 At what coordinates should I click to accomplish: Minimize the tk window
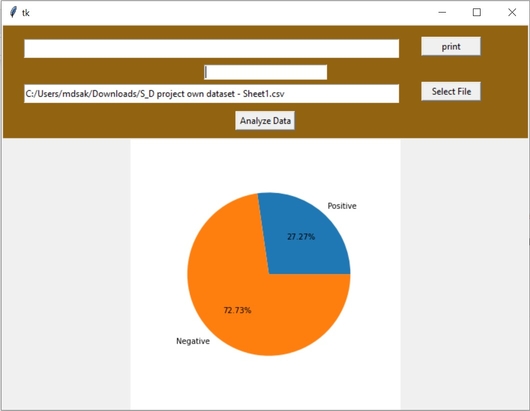point(442,13)
